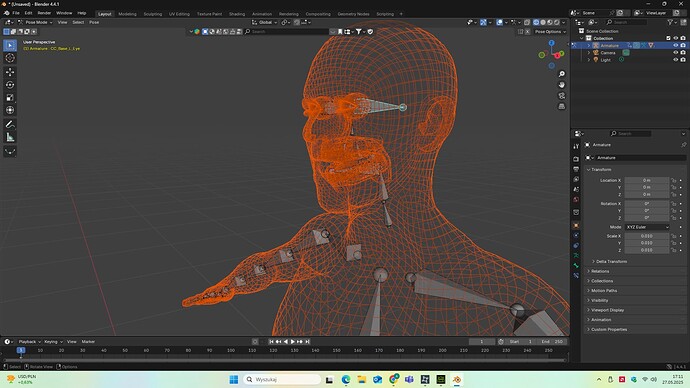The height and width of the screenshot is (388, 690).
Task: Switch to the Sculpting workspace tab
Action: [153, 14]
